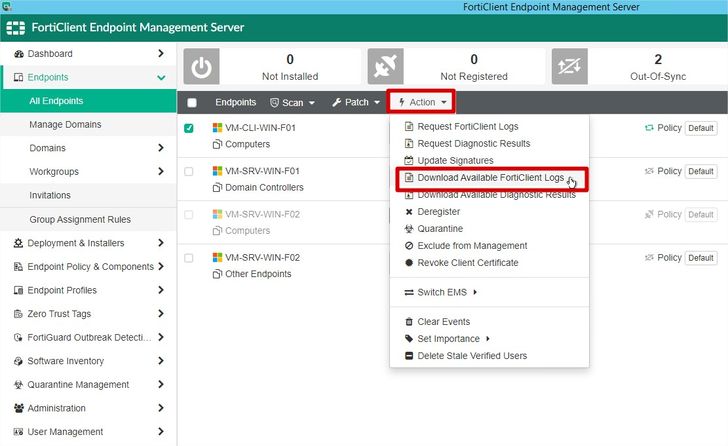Click the VM-CLI-WIN-F01 endpoint name
The width and height of the screenshot is (728, 446).
[x=260, y=128]
